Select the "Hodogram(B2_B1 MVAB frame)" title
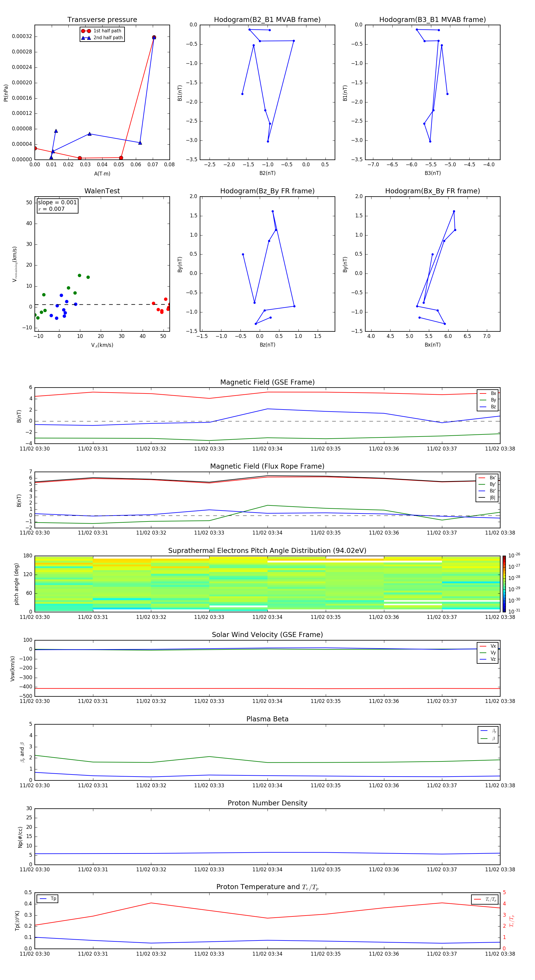This screenshot has height=980, width=535. [x=267, y=20]
